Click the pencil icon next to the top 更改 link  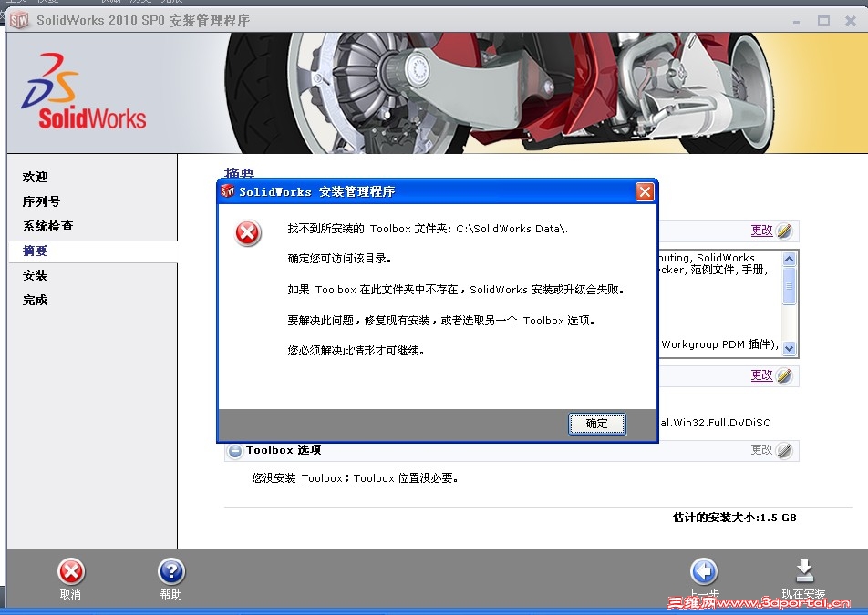click(784, 231)
